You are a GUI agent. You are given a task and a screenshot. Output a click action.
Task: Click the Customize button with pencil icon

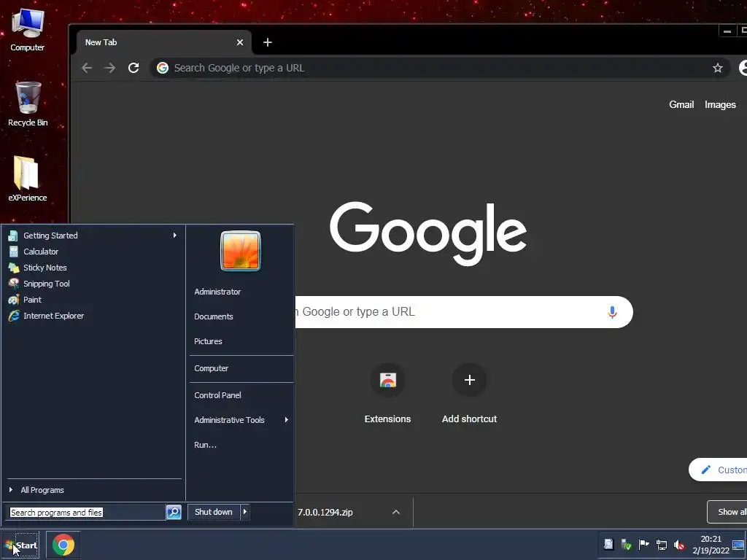pos(718,470)
